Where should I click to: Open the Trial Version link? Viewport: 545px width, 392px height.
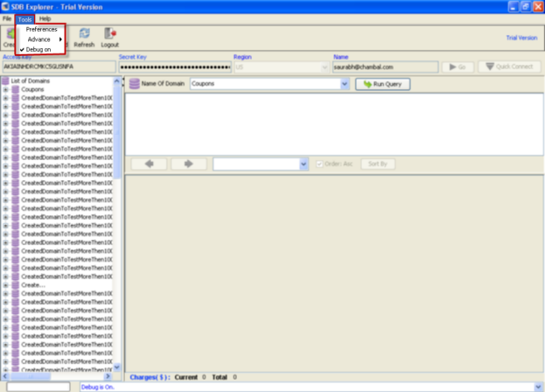pyautogui.click(x=521, y=38)
